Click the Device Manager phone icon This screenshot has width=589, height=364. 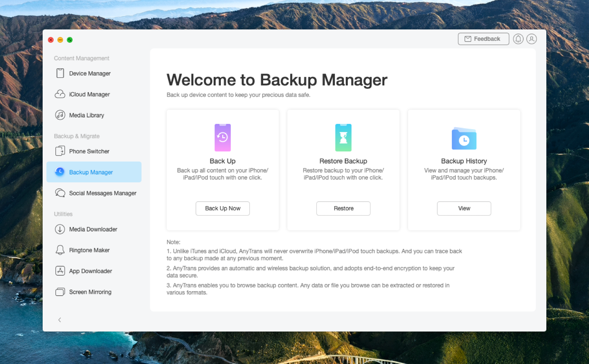60,73
